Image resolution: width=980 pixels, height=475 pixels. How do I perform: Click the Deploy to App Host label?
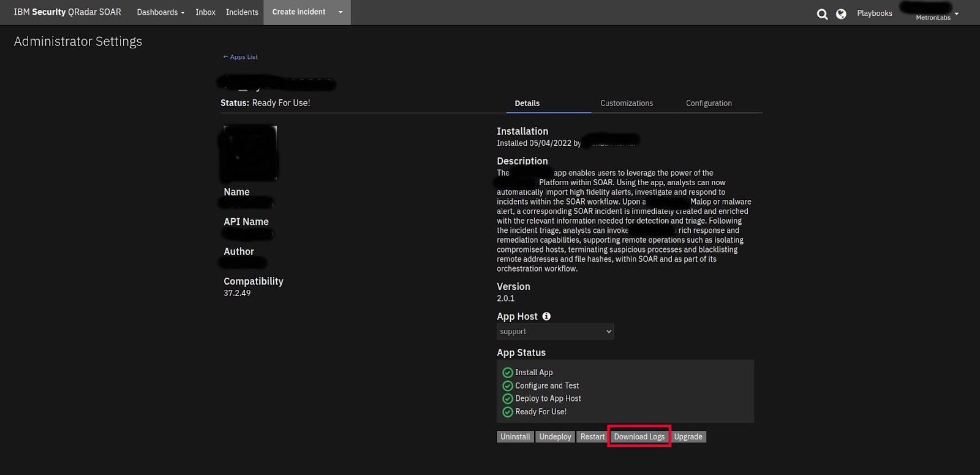point(548,398)
